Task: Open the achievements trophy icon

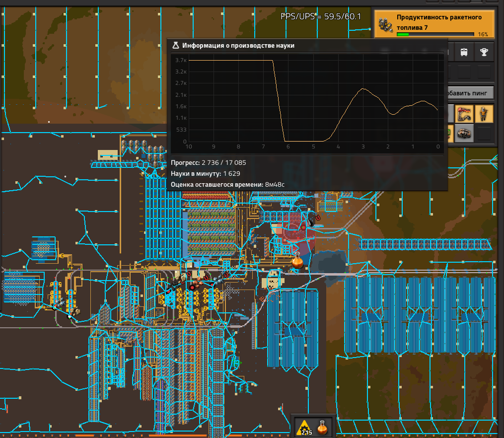Action: (x=484, y=52)
